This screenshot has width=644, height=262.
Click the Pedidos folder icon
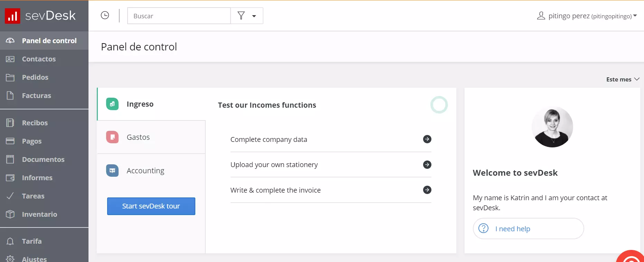click(10, 77)
